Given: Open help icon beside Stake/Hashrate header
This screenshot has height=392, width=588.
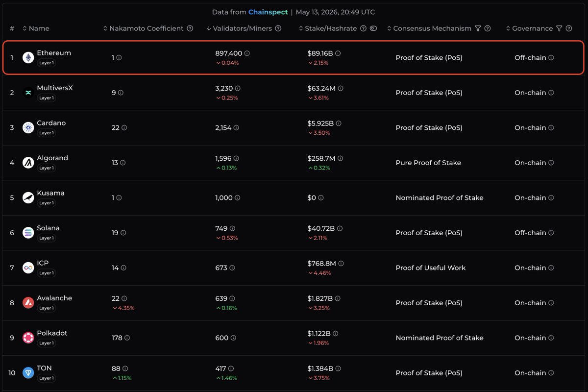Looking at the screenshot, I should pos(363,28).
